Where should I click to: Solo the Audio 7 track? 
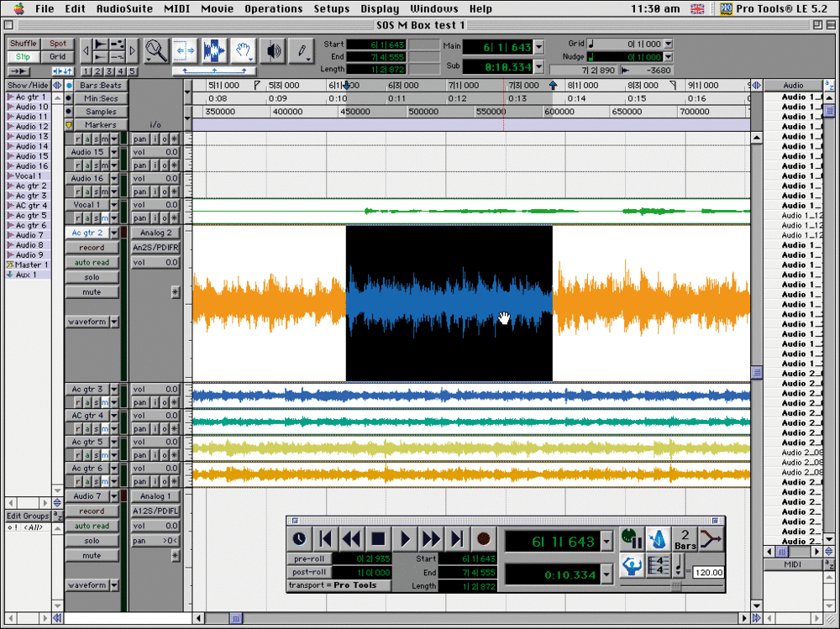92,541
